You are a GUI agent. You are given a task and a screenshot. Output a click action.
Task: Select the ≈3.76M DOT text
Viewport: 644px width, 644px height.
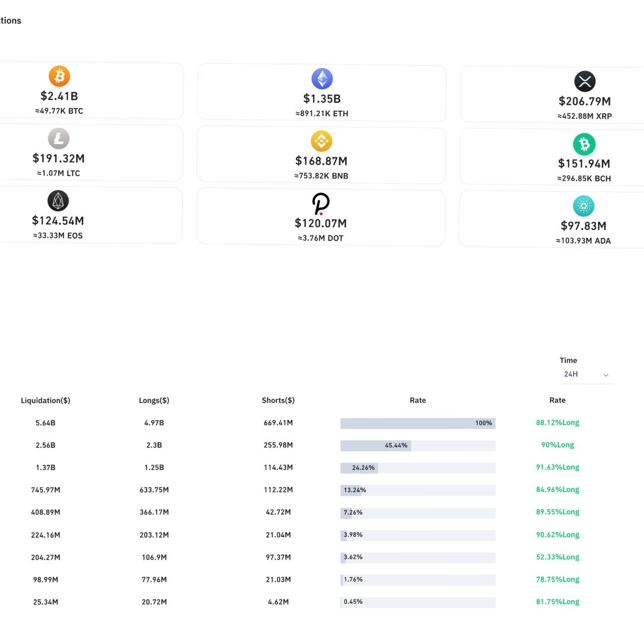(x=321, y=238)
